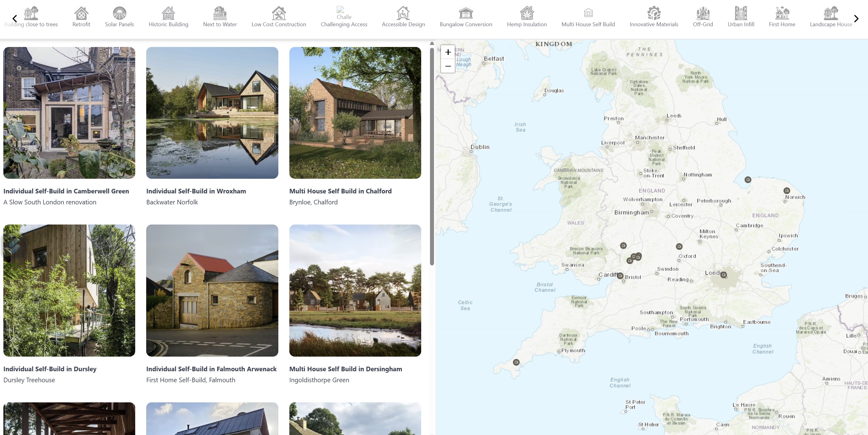Open the map marker north of Oxford

pos(679,246)
